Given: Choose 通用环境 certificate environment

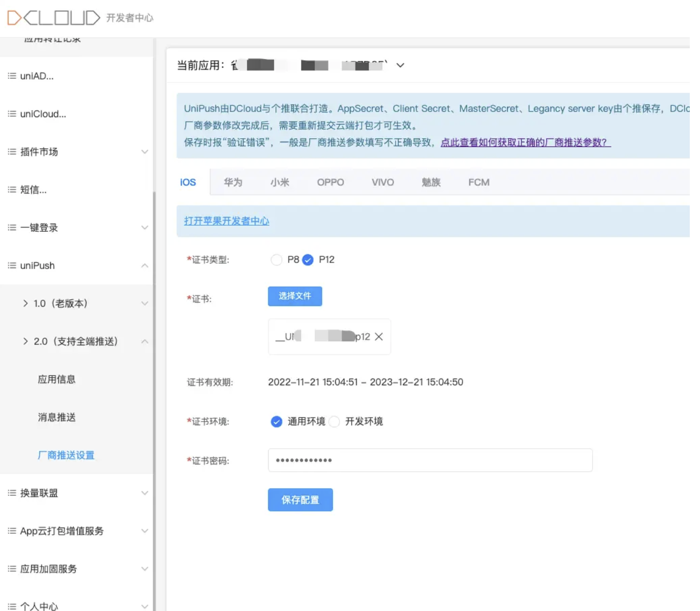Looking at the screenshot, I should coord(276,422).
